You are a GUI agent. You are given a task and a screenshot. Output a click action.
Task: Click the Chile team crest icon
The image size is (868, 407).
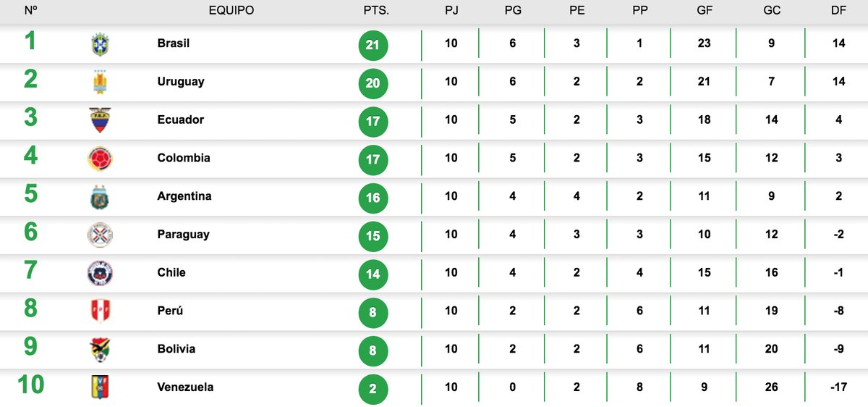click(100, 273)
